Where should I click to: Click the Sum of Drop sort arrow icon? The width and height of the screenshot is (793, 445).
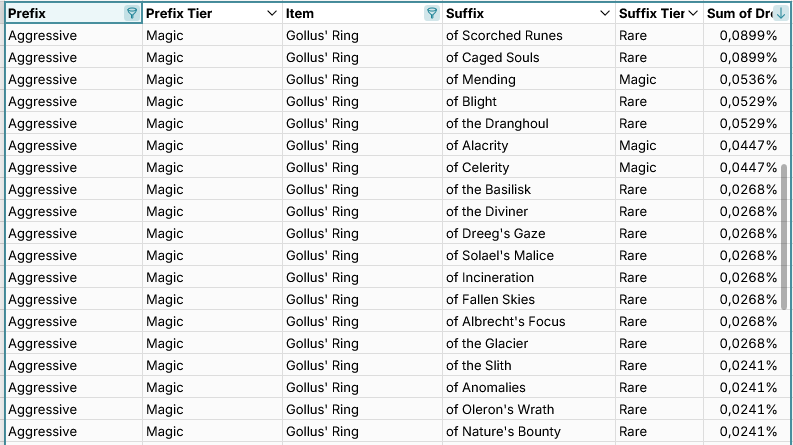click(x=781, y=13)
